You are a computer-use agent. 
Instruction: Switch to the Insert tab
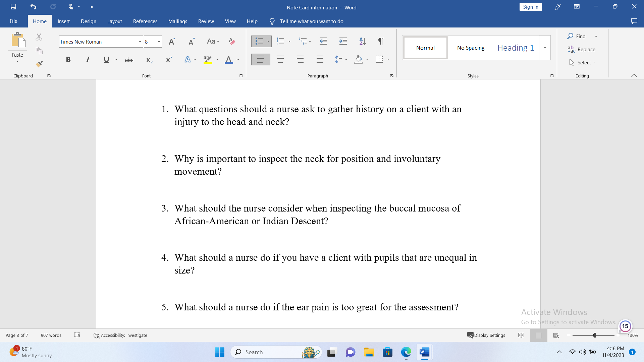pos(63,21)
